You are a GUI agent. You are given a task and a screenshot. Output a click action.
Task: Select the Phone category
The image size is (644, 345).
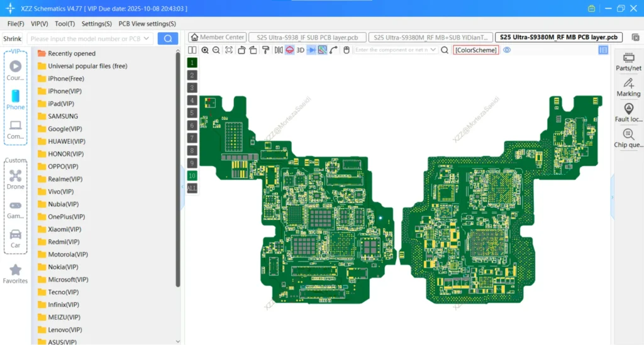pyautogui.click(x=16, y=100)
